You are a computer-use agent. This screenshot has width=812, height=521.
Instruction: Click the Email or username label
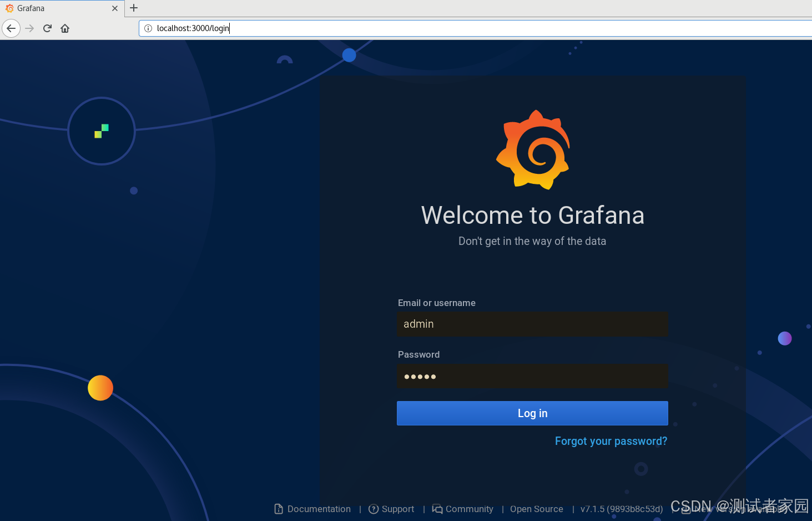tap(437, 303)
